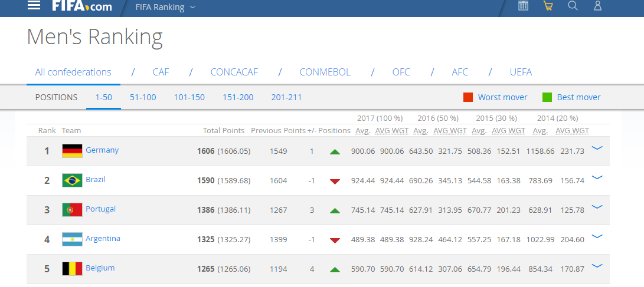Switch to the UEFA tab
644x287 pixels.
point(521,72)
